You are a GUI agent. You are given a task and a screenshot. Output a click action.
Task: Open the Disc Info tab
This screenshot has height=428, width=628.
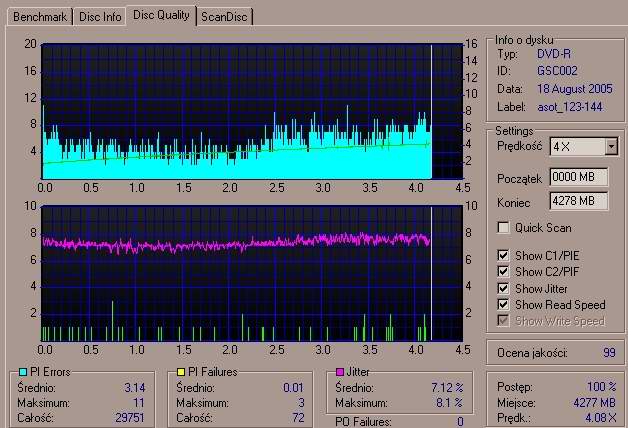[x=100, y=17]
